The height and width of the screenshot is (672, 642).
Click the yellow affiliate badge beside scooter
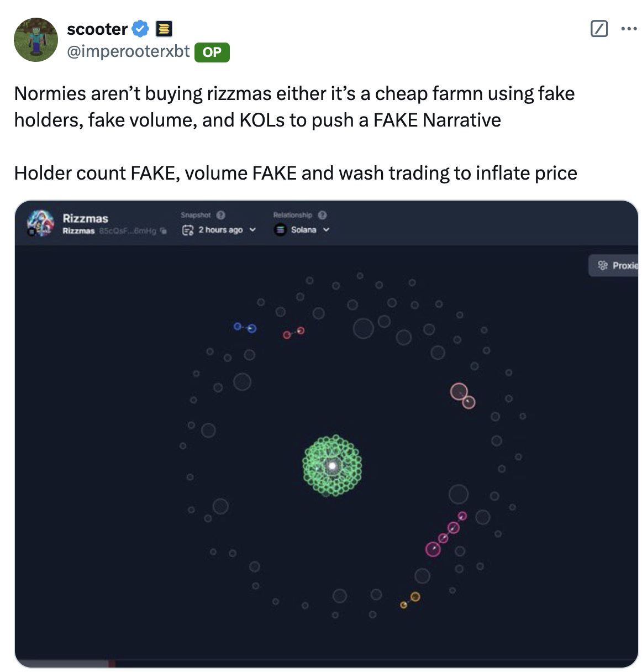point(164,29)
